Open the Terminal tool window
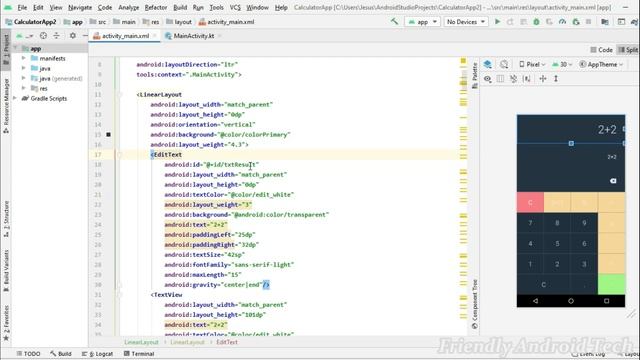The width and height of the screenshot is (640, 360). [139, 353]
